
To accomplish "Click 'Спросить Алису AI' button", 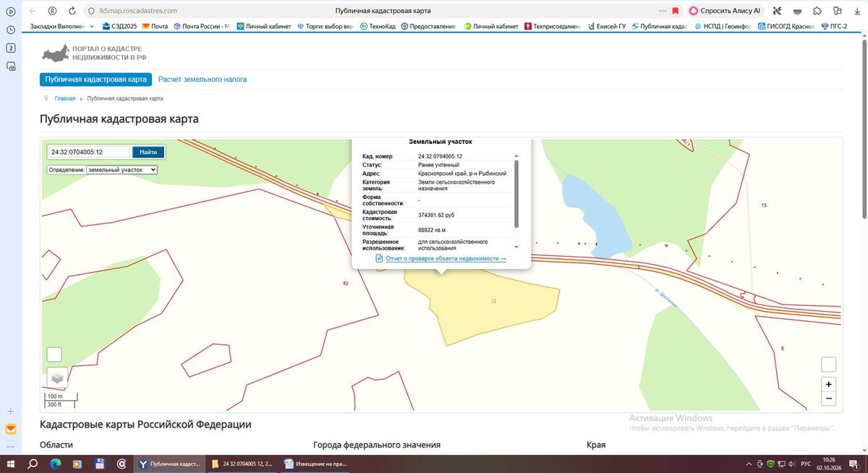I will (726, 11).
